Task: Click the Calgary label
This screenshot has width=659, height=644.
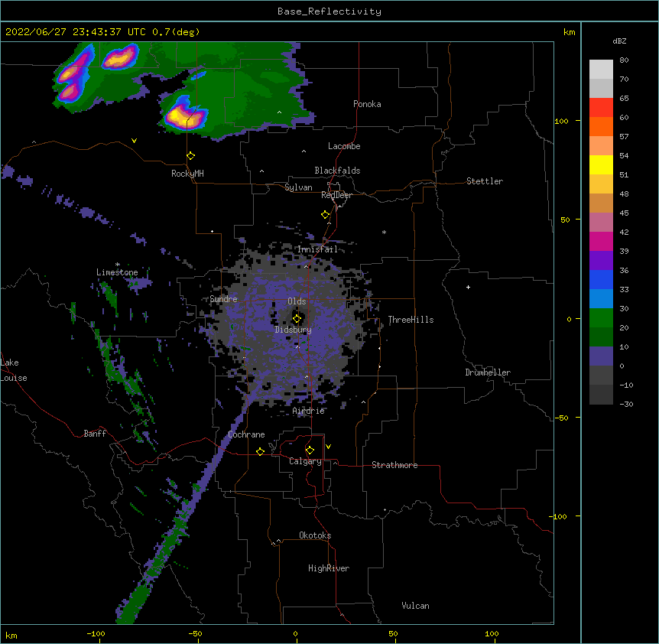Action: pos(305,461)
